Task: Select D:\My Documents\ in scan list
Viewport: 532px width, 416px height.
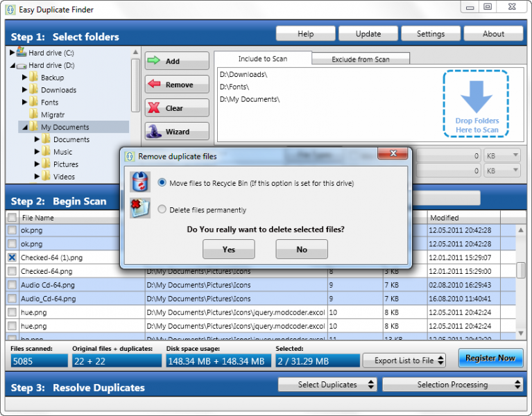Action: 250,99
